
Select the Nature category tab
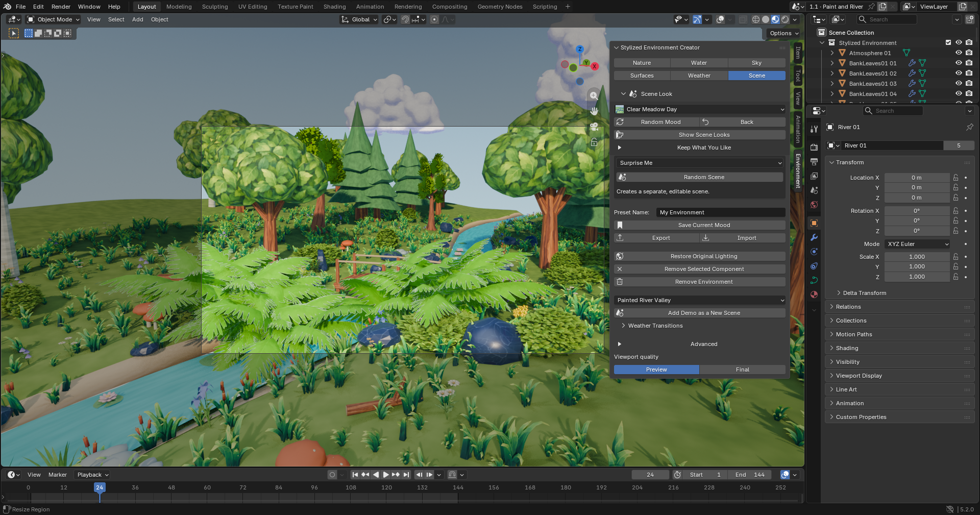pos(642,63)
